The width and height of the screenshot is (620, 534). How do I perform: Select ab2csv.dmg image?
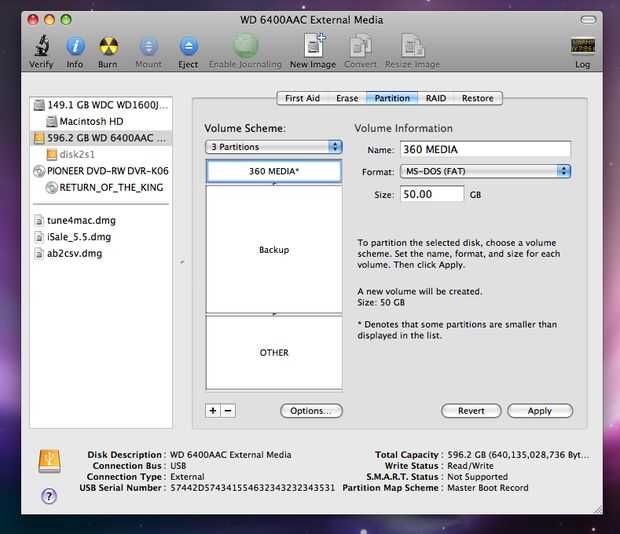(101, 254)
